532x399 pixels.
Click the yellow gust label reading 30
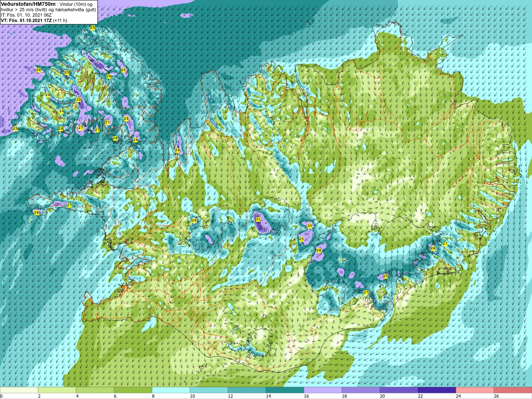point(310,226)
